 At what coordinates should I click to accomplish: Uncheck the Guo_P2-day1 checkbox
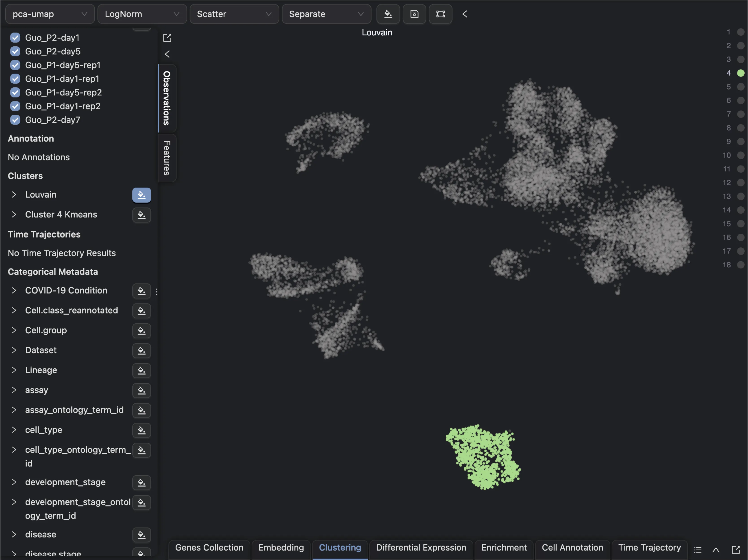[x=15, y=37]
